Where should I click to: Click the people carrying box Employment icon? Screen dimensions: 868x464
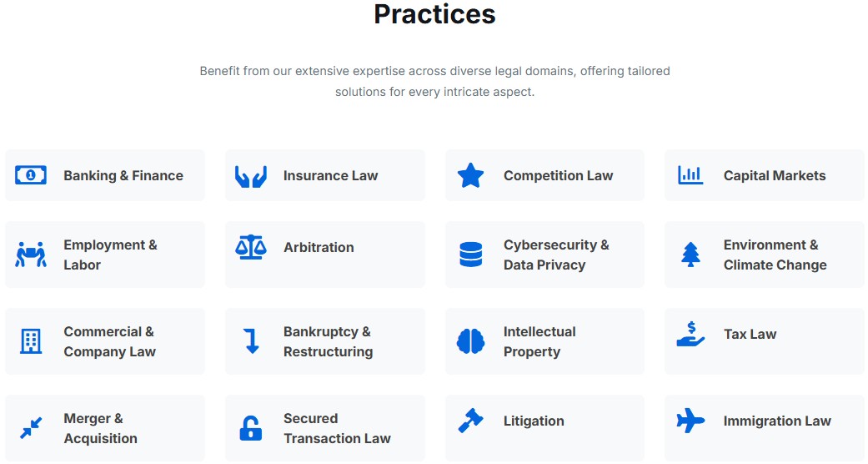(x=31, y=255)
